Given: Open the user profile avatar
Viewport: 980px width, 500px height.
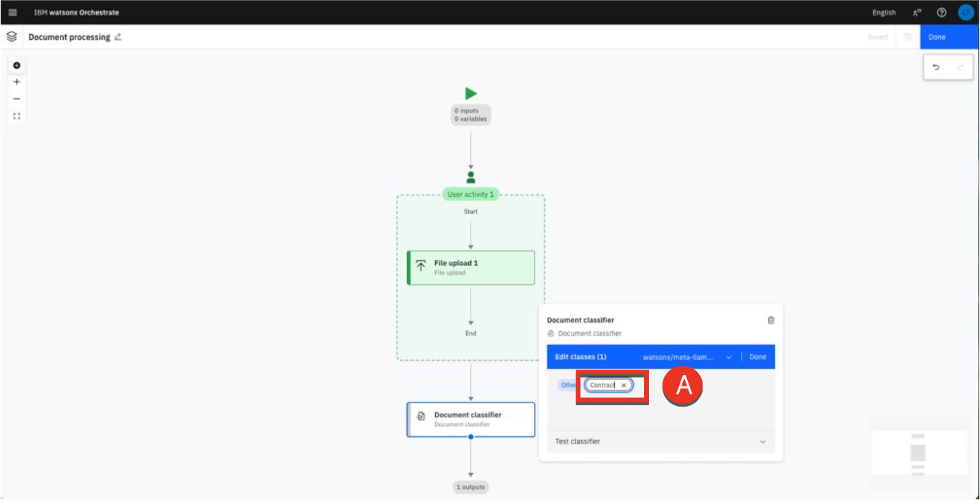Looking at the screenshot, I should tap(965, 12).
